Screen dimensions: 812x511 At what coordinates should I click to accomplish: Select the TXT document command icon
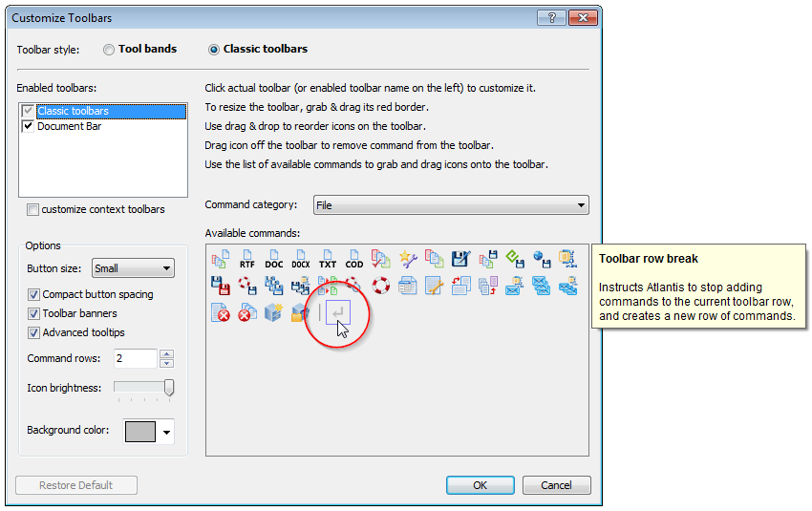coord(328,258)
